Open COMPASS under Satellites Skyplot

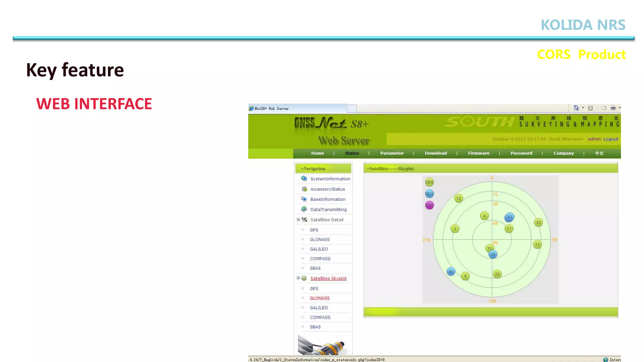(320, 317)
